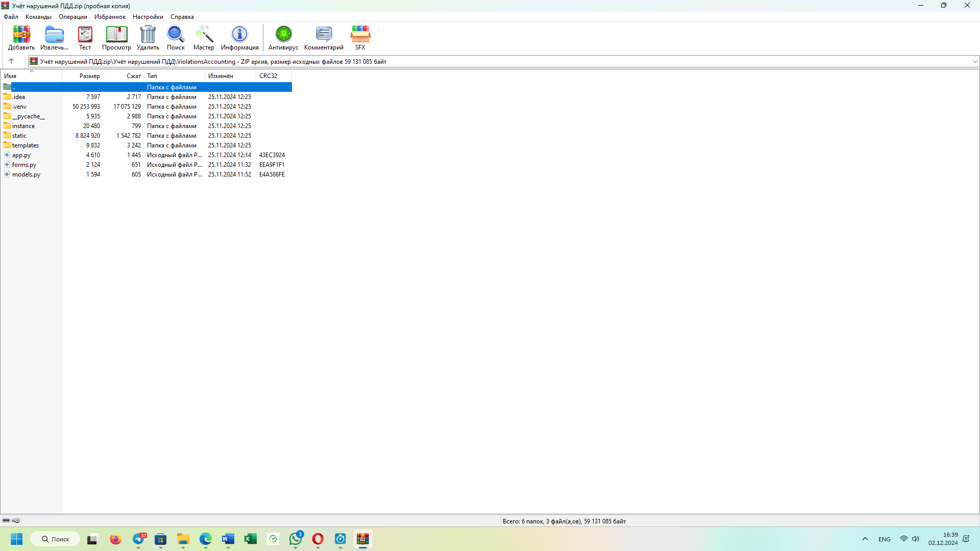The image size is (980, 551).
Task: Expand the address path dropdown arrow
Action: click(975, 62)
